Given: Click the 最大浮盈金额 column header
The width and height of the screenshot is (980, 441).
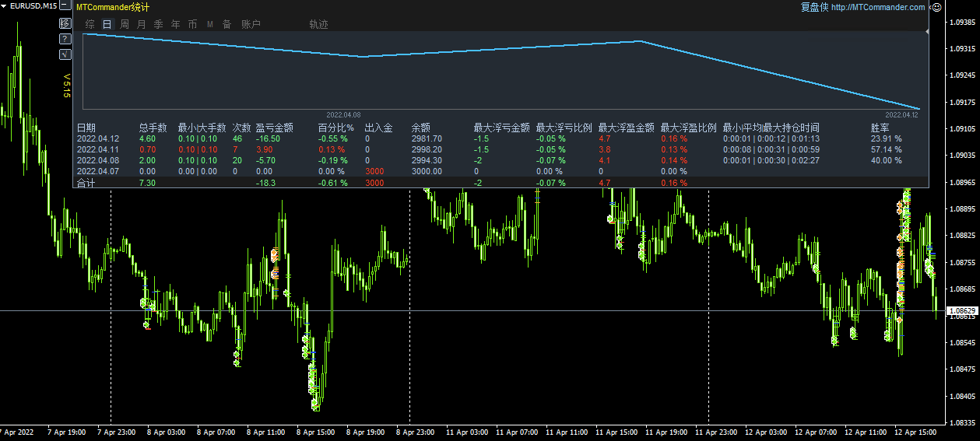Looking at the screenshot, I should tap(626, 128).
